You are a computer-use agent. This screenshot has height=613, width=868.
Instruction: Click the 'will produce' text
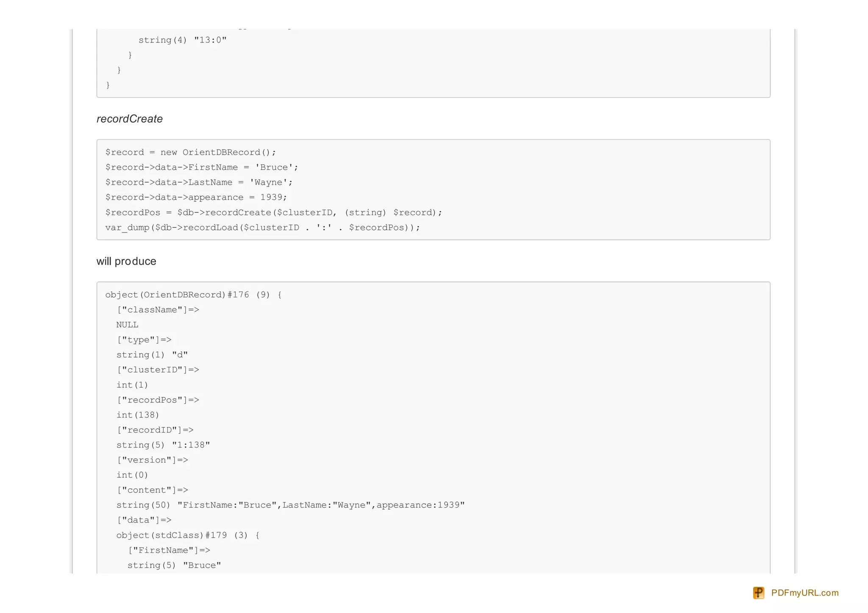126,261
